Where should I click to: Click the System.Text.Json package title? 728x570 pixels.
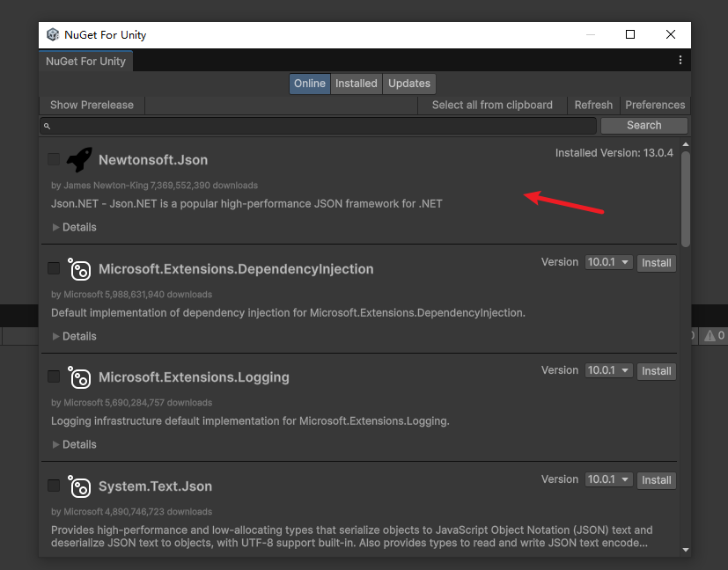click(x=155, y=486)
